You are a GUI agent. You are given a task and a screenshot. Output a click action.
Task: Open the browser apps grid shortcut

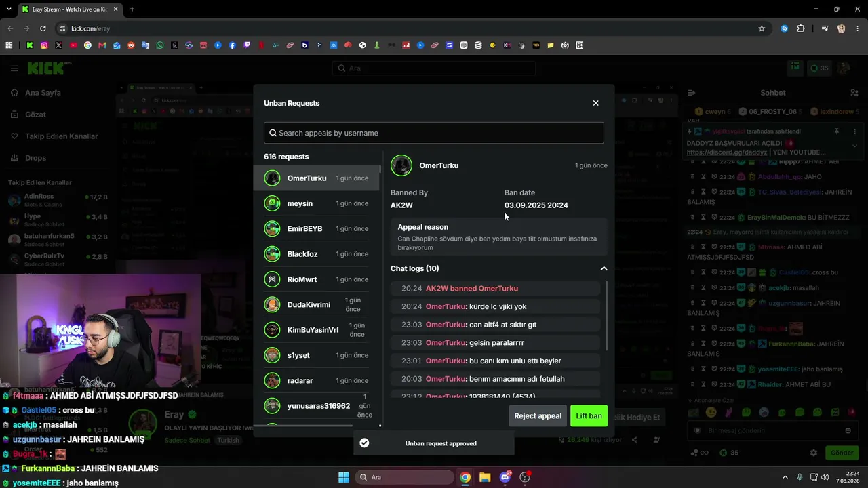click(9, 45)
